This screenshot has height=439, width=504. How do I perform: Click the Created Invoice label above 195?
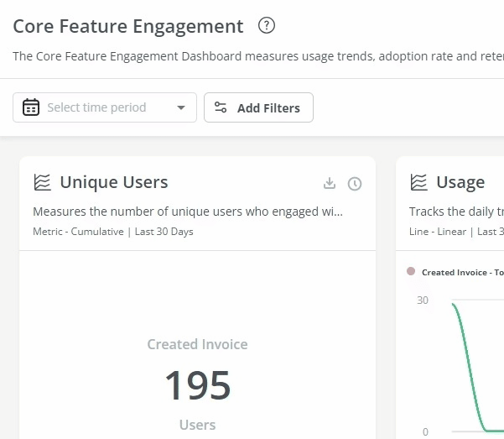click(x=197, y=344)
